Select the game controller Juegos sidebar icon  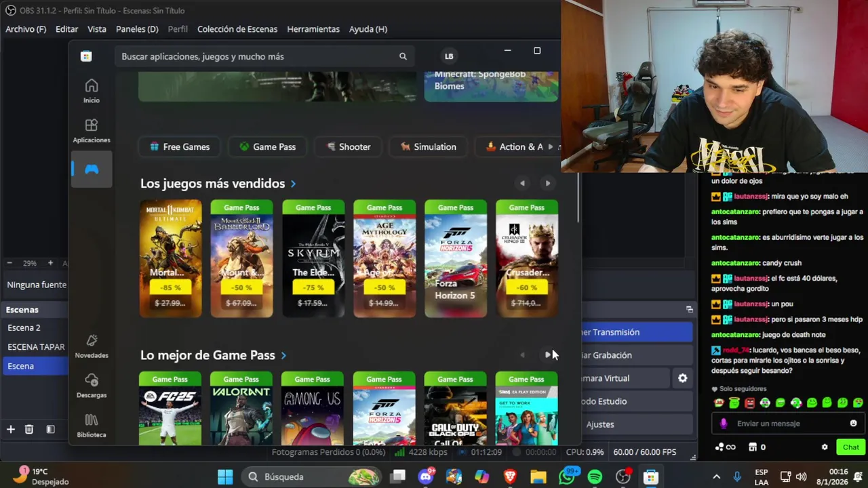pyautogui.click(x=91, y=169)
